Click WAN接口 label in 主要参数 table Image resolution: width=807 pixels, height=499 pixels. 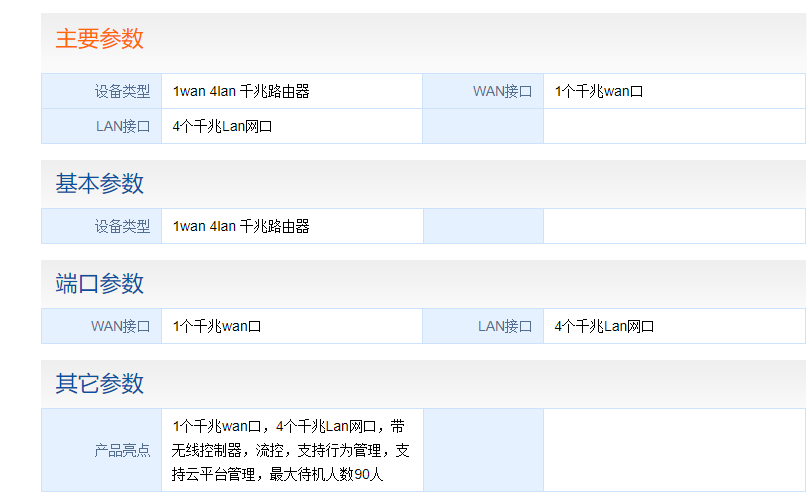pos(502,92)
